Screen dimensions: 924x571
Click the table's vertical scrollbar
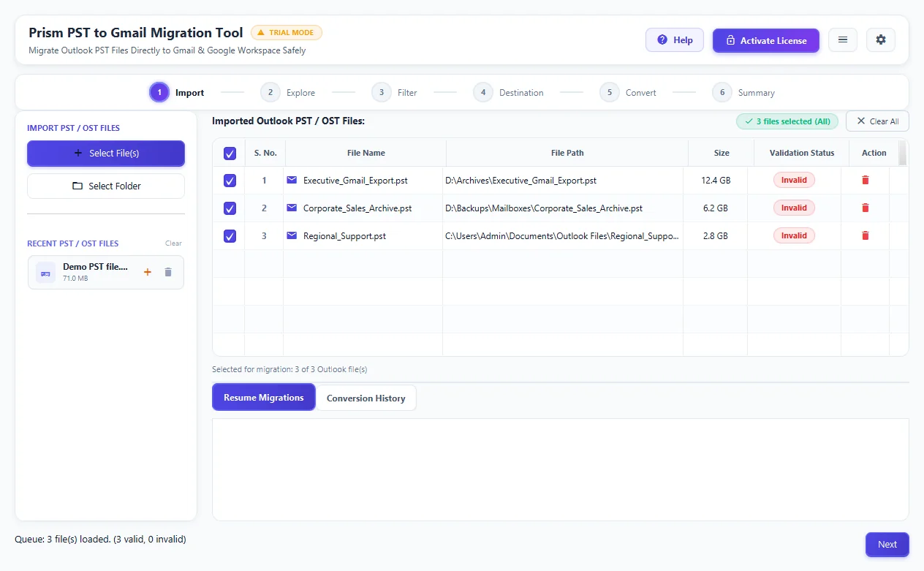(x=903, y=154)
